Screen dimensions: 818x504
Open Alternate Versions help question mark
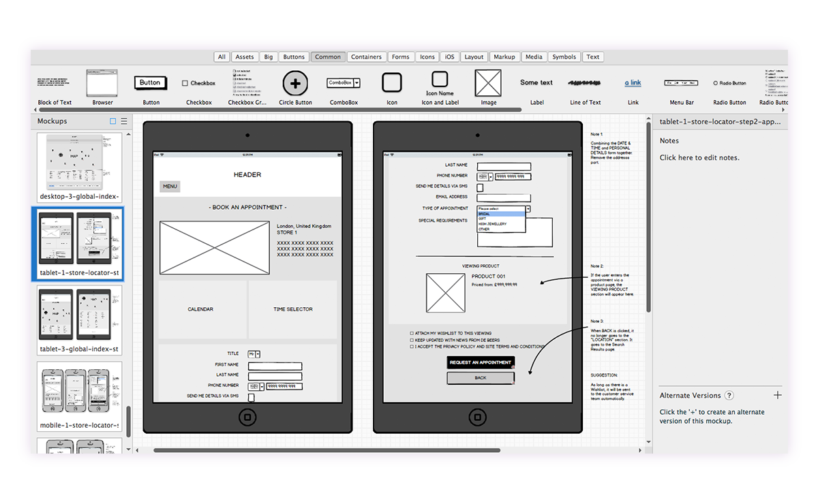729,396
